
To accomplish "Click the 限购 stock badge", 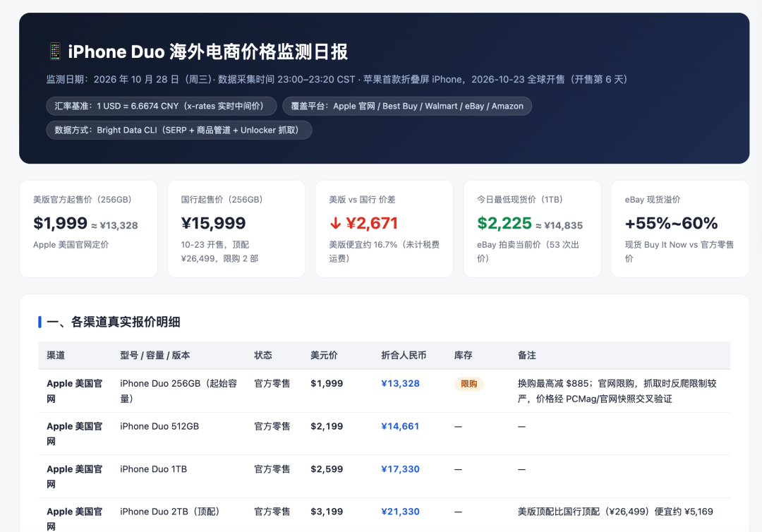I will [469, 384].
